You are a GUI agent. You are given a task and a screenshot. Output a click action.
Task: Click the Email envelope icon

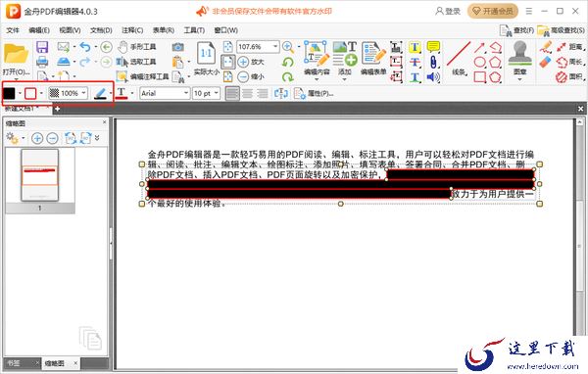tap(64, 47)
